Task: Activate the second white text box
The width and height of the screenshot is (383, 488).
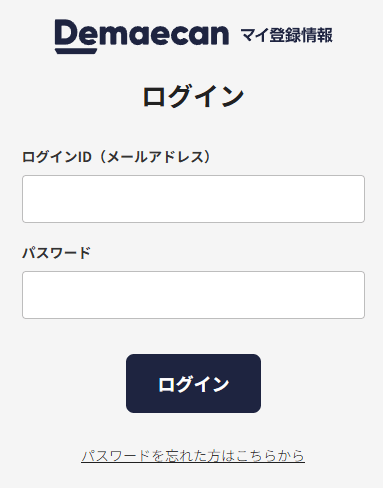Action: point(193,295)
